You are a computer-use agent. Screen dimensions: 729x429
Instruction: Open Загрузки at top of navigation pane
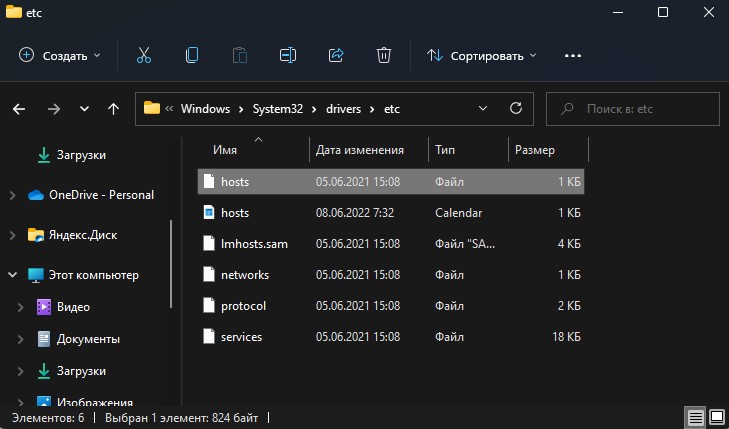pyautogui.click(x=81, y=155)
